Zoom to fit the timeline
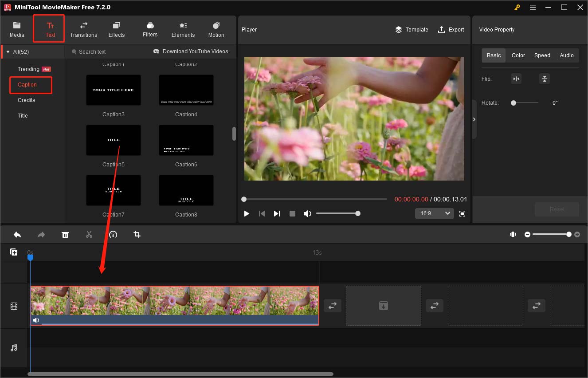This screenshot has height=378, width=588. (513, 234)
